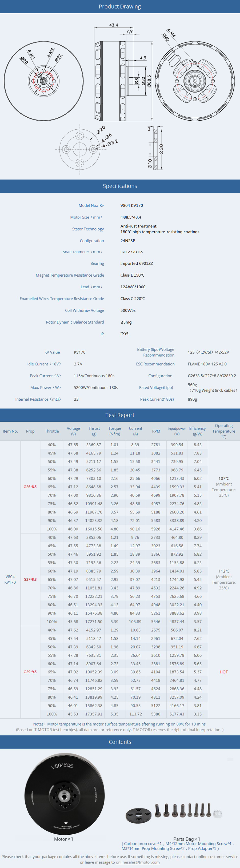The width and height of the screenshot is (240, 868).
Task: Select the 'G29*9.5' prop cell
Action: [x=30, y=672]
